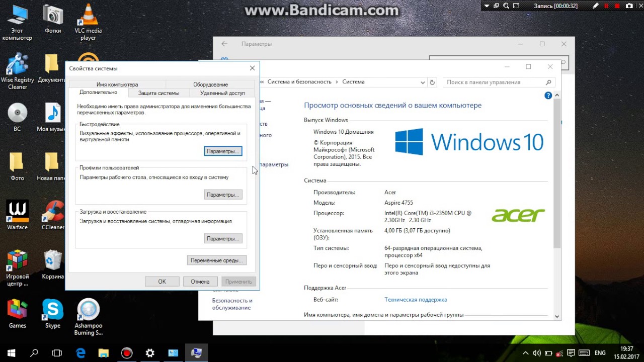Show hidden tray icons chevron
Screen dimensions: 644x362
tap(526, 353)
